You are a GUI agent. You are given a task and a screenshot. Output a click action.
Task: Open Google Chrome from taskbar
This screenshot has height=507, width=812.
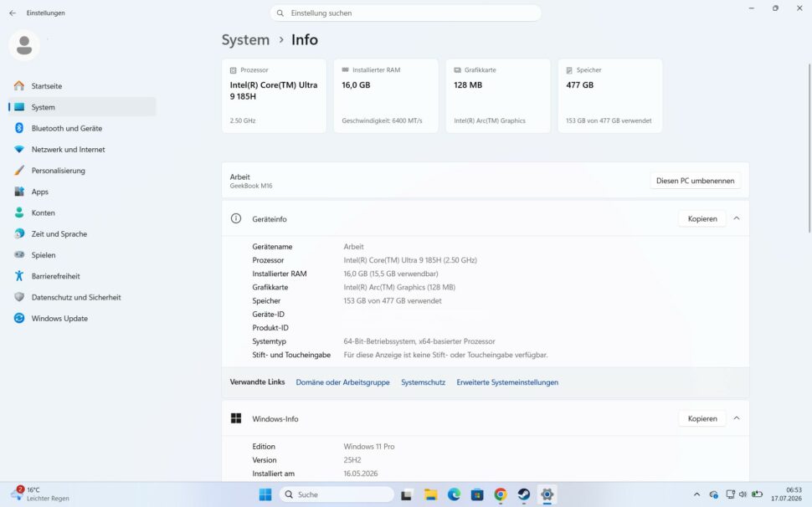pyautogui.click(x=501, y=494)
